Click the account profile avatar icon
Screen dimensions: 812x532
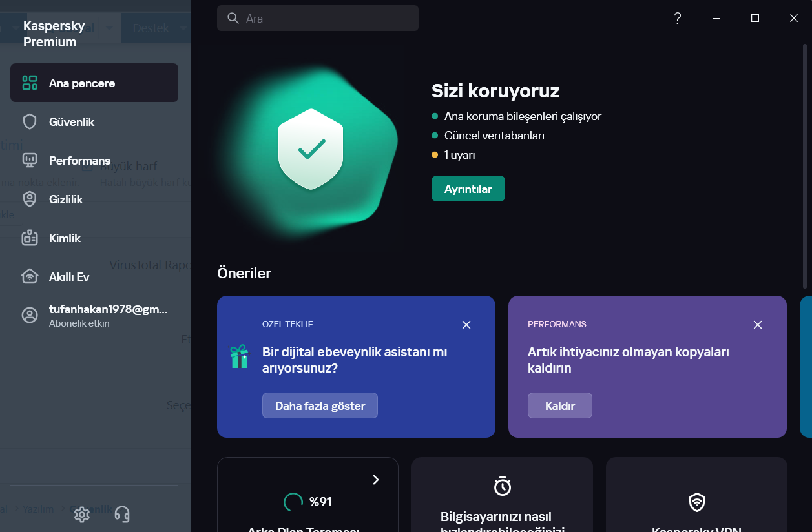click(30, 315)
